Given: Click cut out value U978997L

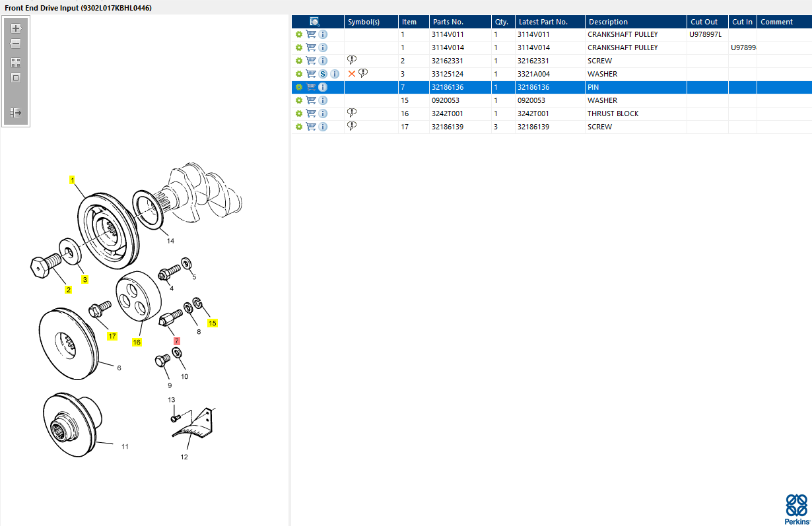Looking at the screenshot, I should click(706, 34).
